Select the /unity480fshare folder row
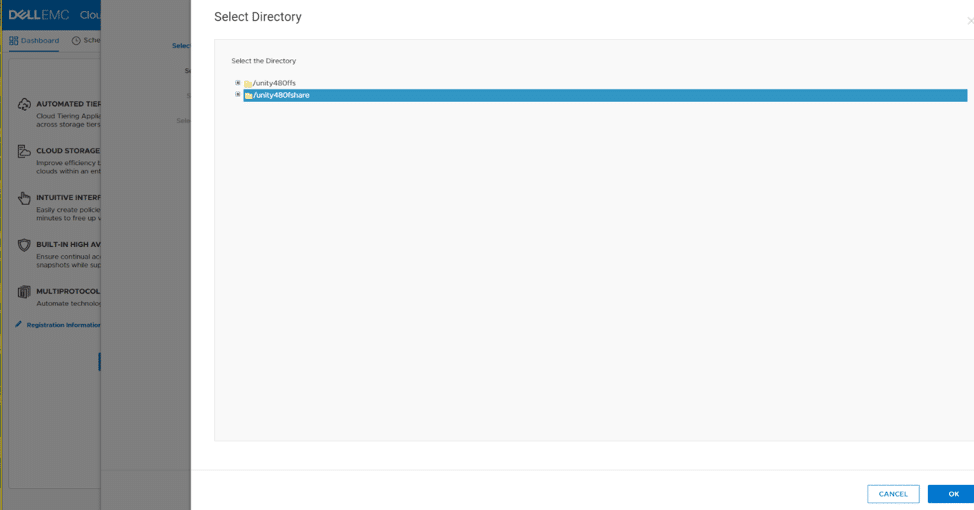 (x=605, y=95)
